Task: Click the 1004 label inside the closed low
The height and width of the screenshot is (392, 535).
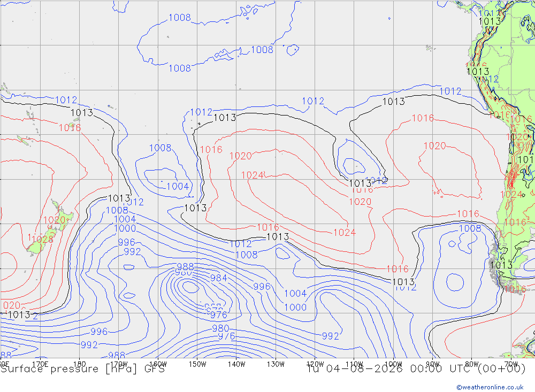Action: coord(178,186)
